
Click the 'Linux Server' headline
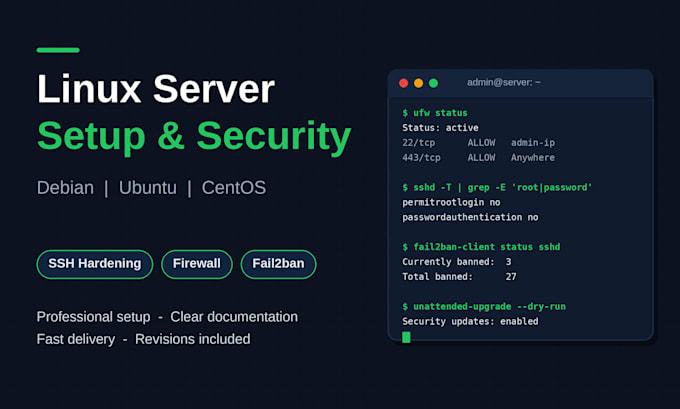tap(156, 89)
